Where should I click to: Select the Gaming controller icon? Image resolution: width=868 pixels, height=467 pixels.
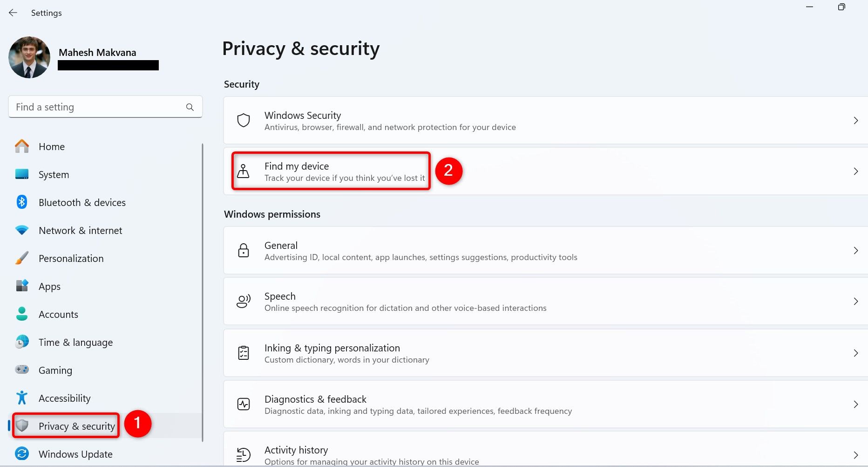(21, 370)
